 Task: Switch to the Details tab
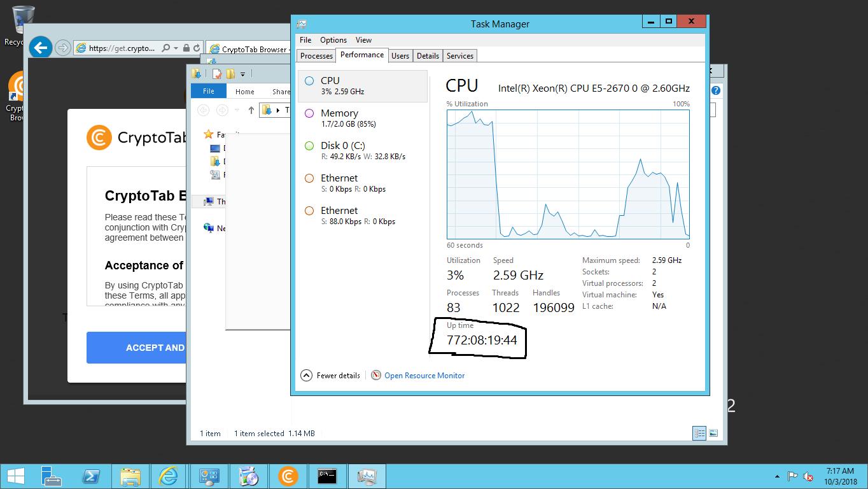[428, 56]
